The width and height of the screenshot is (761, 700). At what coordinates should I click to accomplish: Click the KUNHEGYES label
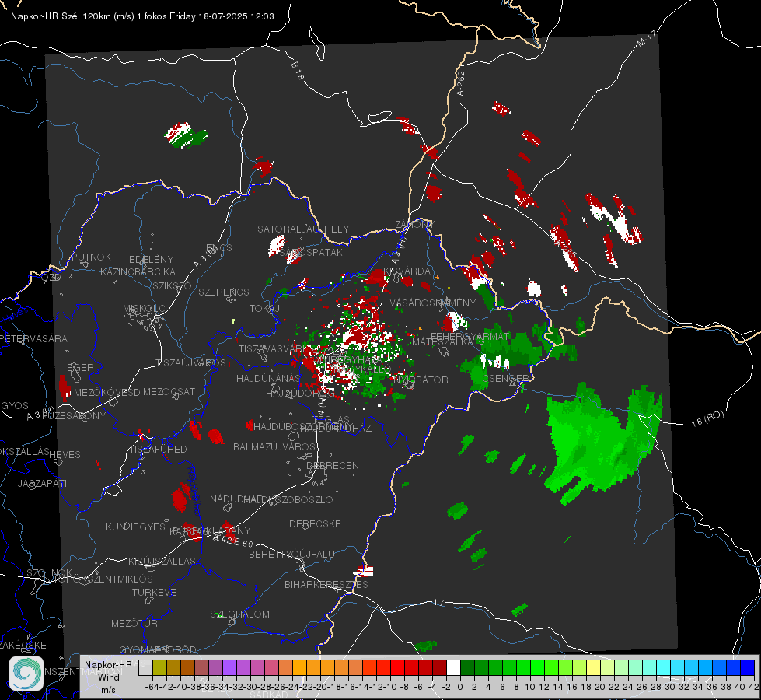tap(135, 527)
